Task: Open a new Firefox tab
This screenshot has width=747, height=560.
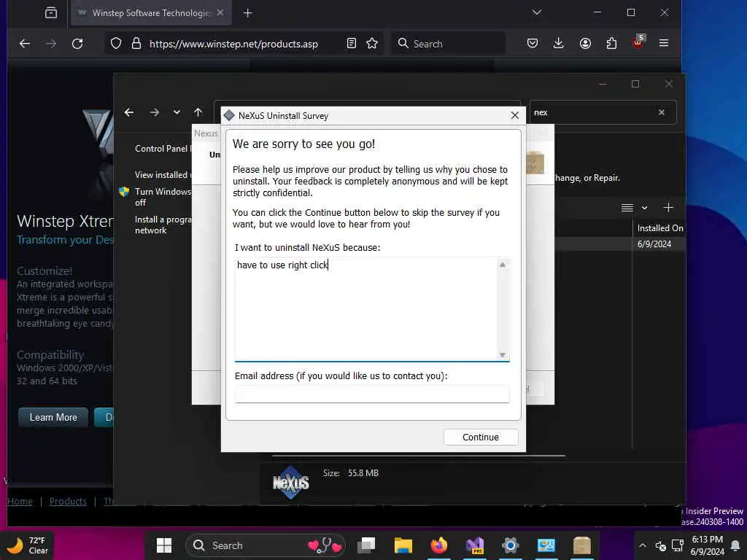Action: (248, 13)
